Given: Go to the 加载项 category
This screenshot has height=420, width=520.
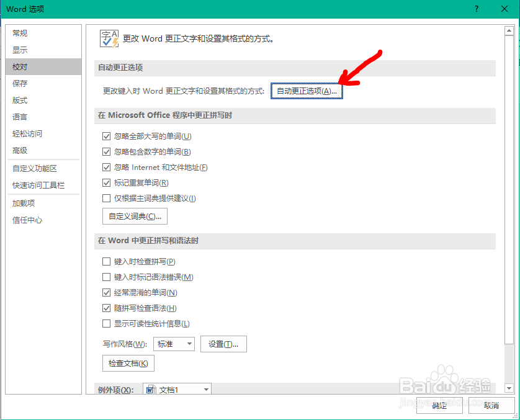Looking at the screenshot, I should (43, 203).
